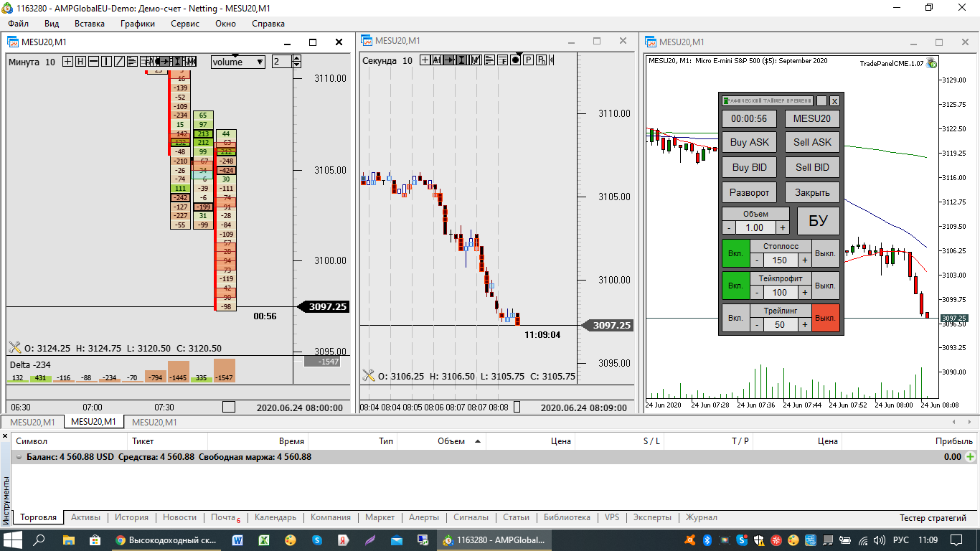
Task: Click the Sell BID button
Action: [x=812, y=167]
